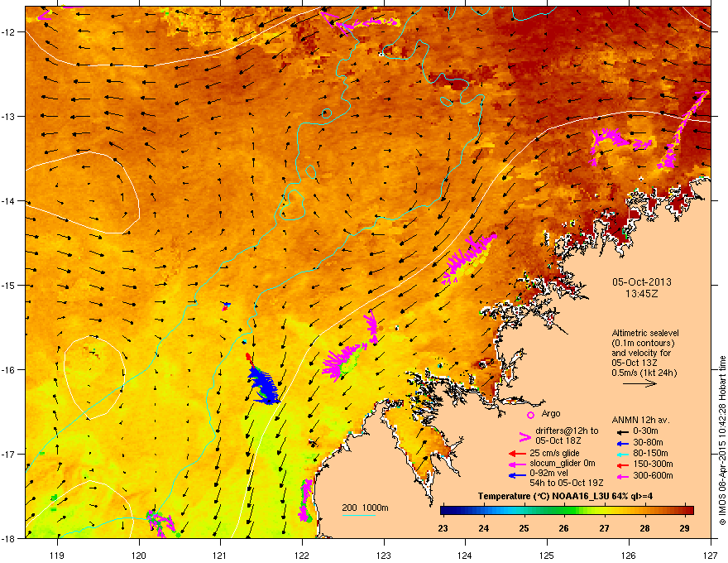The image size is (728, 563).
Task: Click the vertical IMOS copyright timestamp text
Action: click(x=722, y=440)
